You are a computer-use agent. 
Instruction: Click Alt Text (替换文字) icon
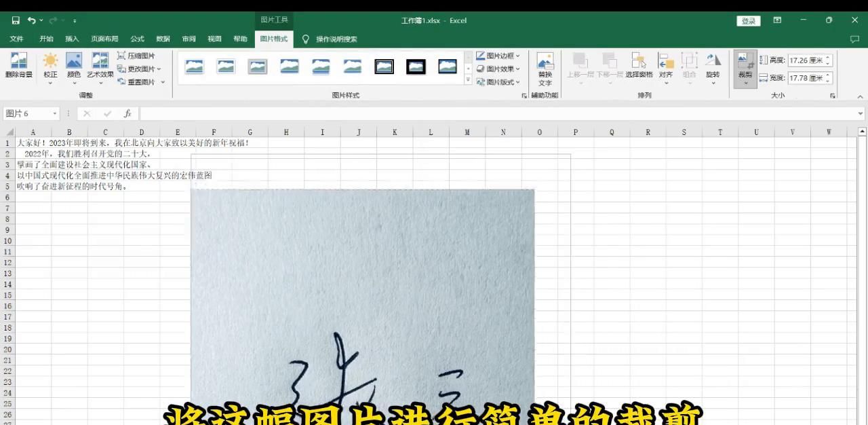point(545,69)
